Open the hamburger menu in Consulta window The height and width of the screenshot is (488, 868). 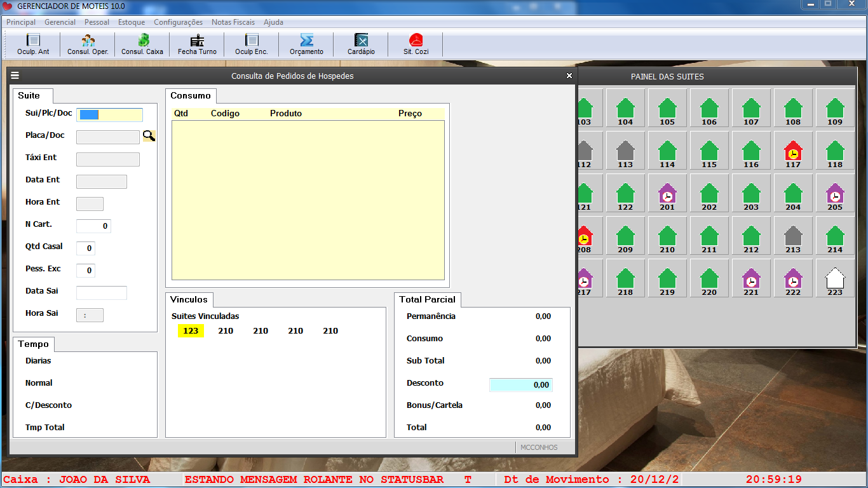click(x=15, y=76)
